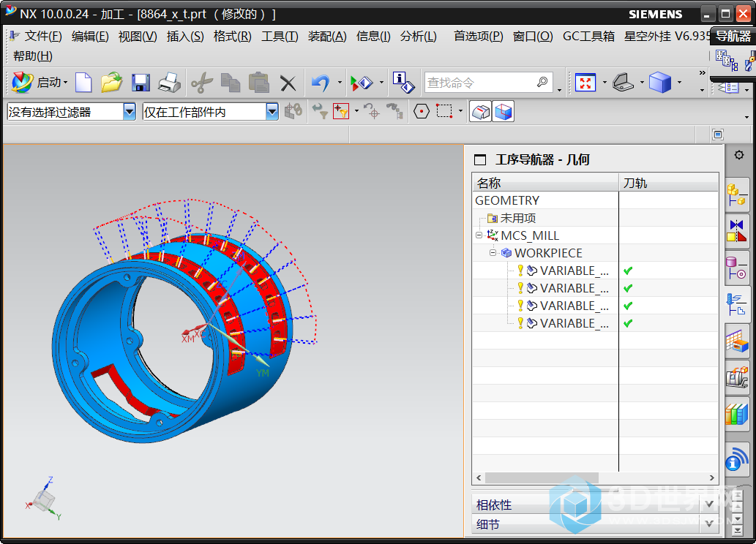Click the scrollbar left arrow in navigator
Viewport: 756px width, 544px height.
point(479,477)
